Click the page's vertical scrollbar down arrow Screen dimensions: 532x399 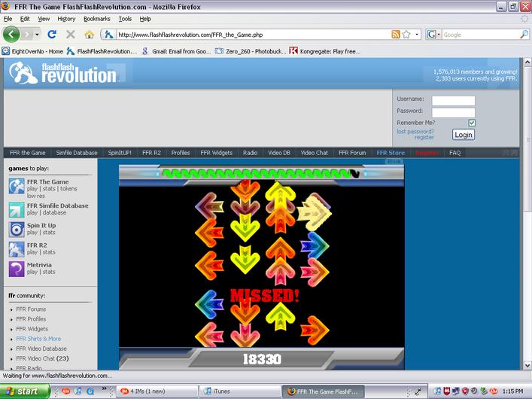[527, 365]
